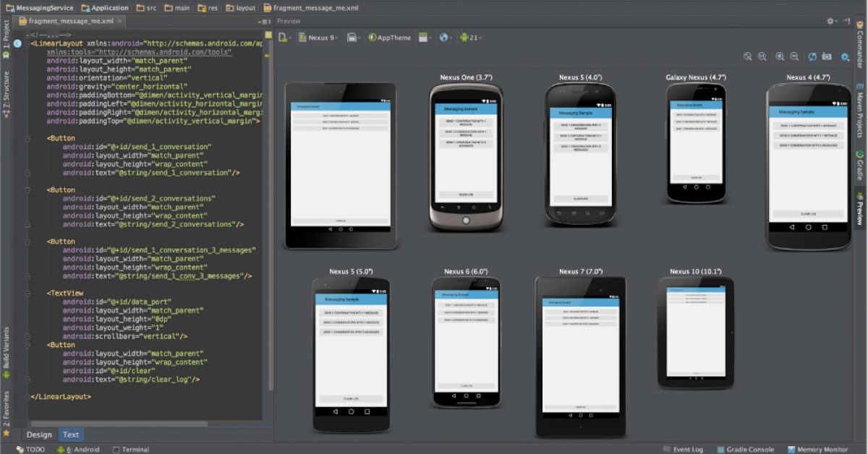This screenshot has height=454, width=868.
Task: Open the locale globe dropdown
Action: [x=445, y=38]
